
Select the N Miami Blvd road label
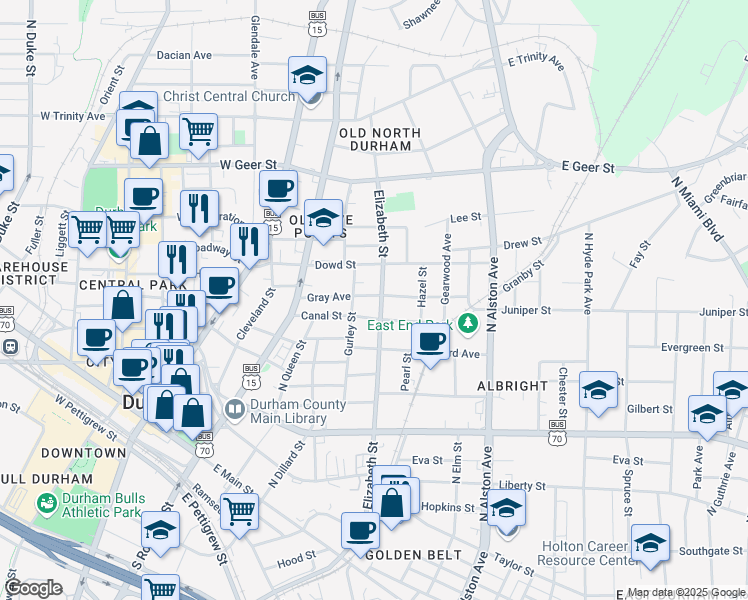click(x=697, y=209)
